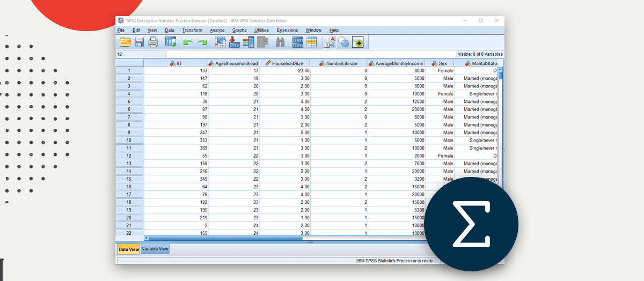644x281 pixels.
Task: Minimize the SPSS Data Editor window
Action: click(x=465, y=20)
